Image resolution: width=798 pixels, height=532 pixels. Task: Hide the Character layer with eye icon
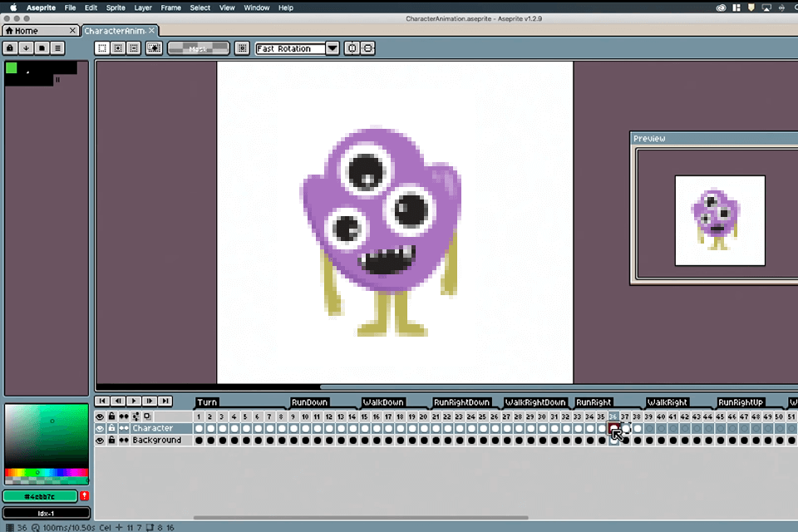(x=100, y=428)
